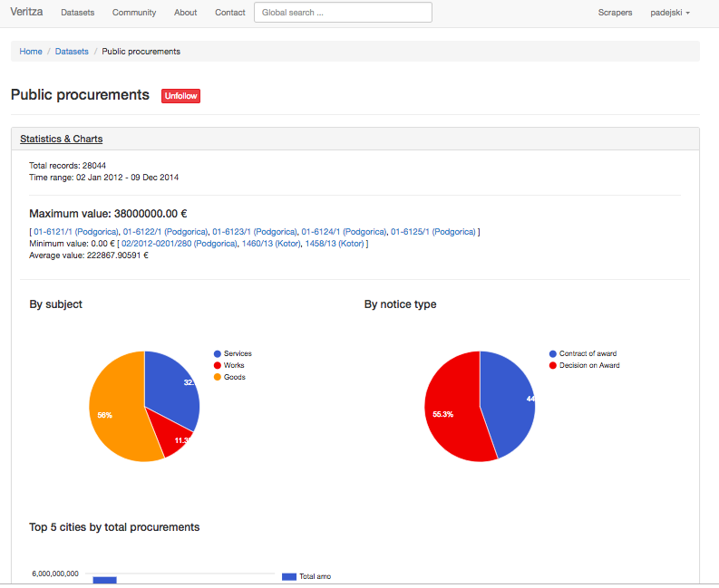
Task: Click the blue Contract of award legend dot
Action: (x=552, y=354)
